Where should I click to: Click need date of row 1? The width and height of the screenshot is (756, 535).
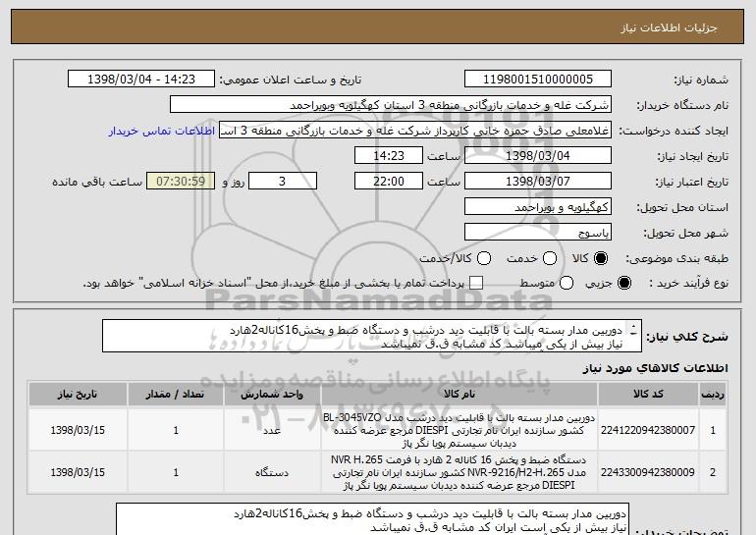point(78,430)
